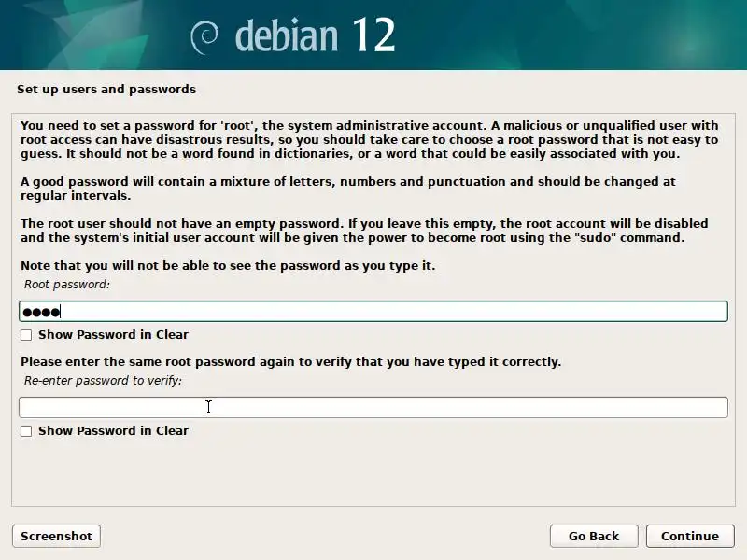
Task: Click the "debian" wordmark in the banner
Action: tap(285, 35)
